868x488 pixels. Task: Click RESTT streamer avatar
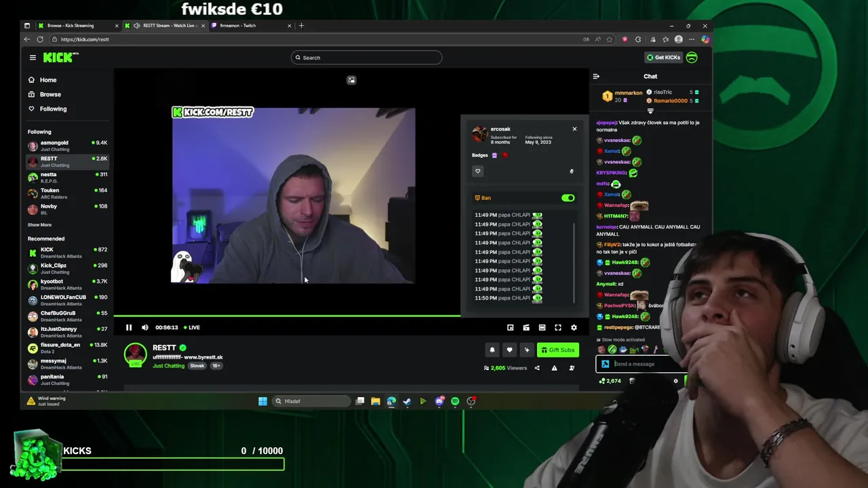135,354
